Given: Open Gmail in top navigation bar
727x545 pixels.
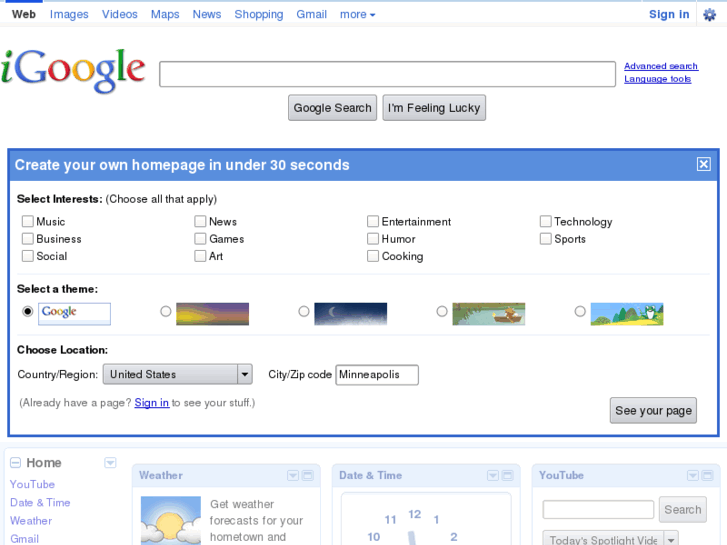Looking at the screenshot, I should click(312, 14).
